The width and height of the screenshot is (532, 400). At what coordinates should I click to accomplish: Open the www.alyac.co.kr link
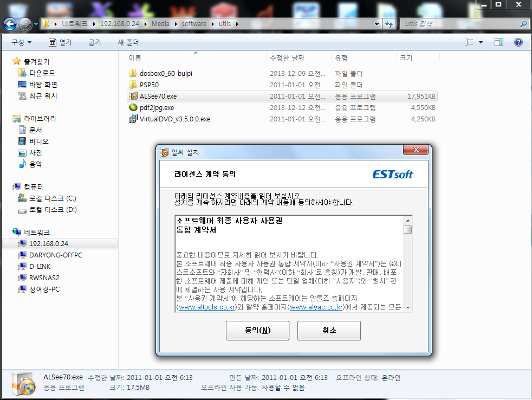(x=316, y=307)
